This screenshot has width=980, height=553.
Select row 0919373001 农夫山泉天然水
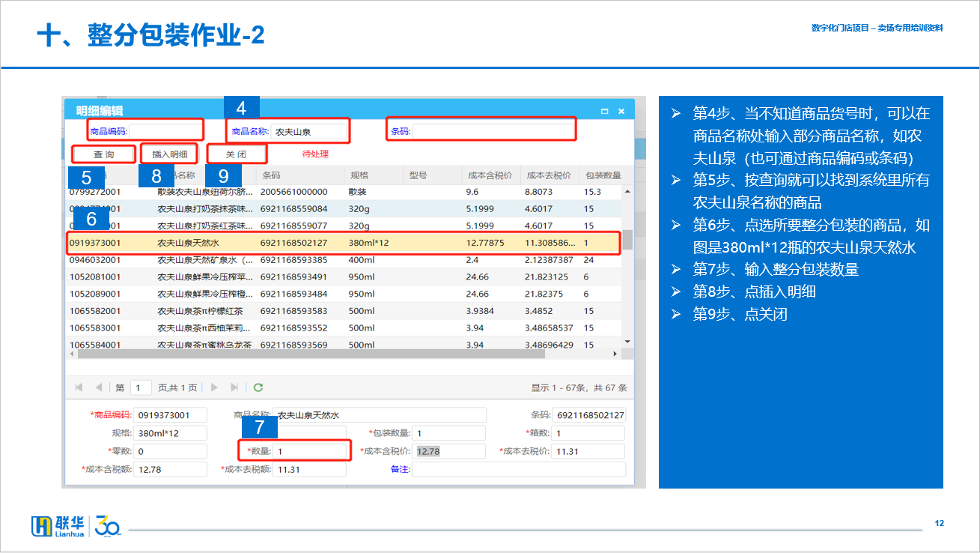coord(344,243)
